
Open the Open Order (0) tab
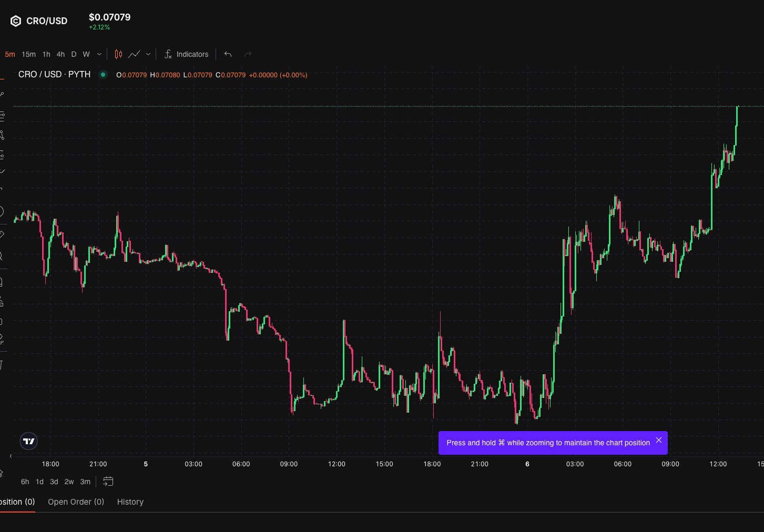pos(76,502)
